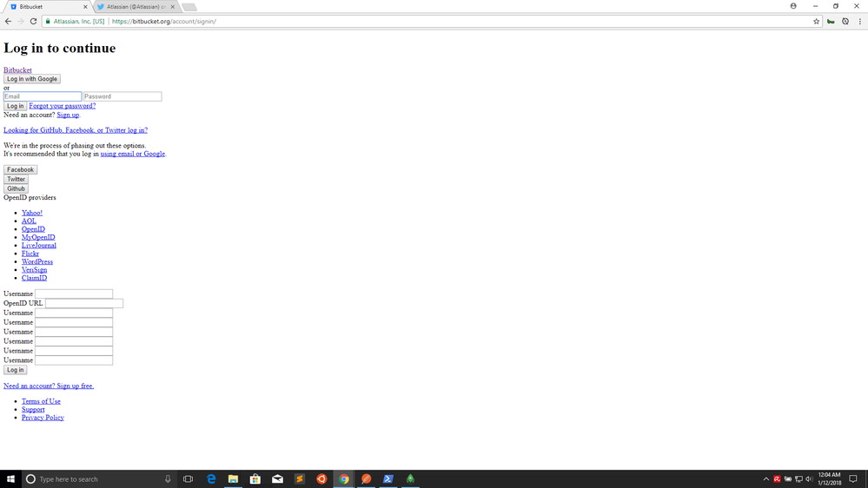Select the AOL OpenID provider
The height and width of the screenshot is (488, 868).
pyautogui.click(x=29, y=221)
